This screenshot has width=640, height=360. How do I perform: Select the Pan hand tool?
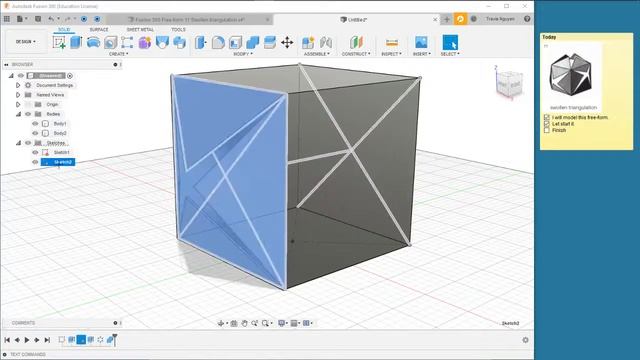pos(244,323)
